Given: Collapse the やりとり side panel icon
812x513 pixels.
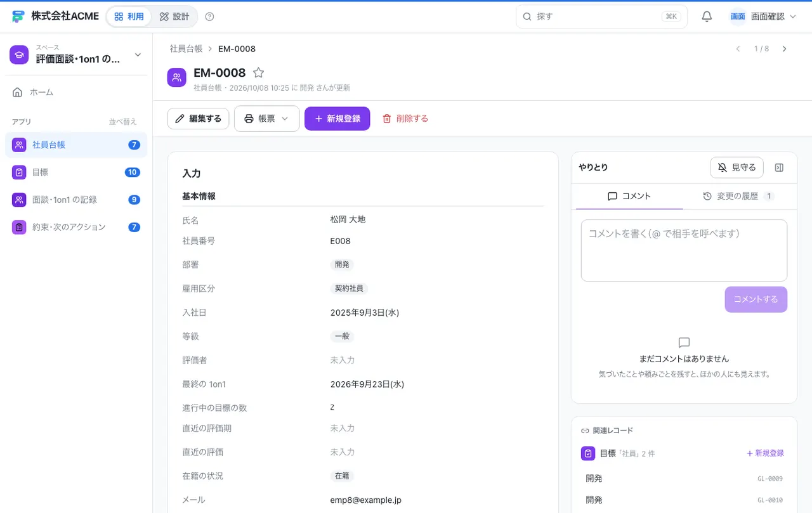Looking at the screenshot, I should tap(780, 167).
